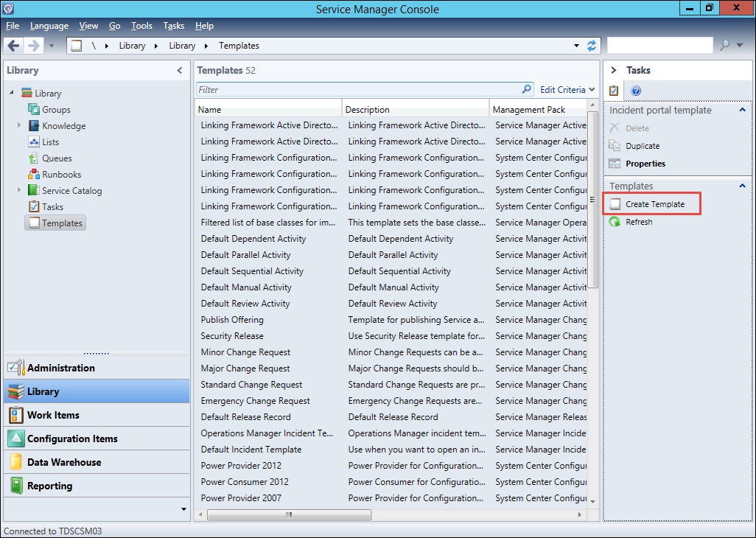
Task: Open the Language menu
Action: (x=49, y=26)
